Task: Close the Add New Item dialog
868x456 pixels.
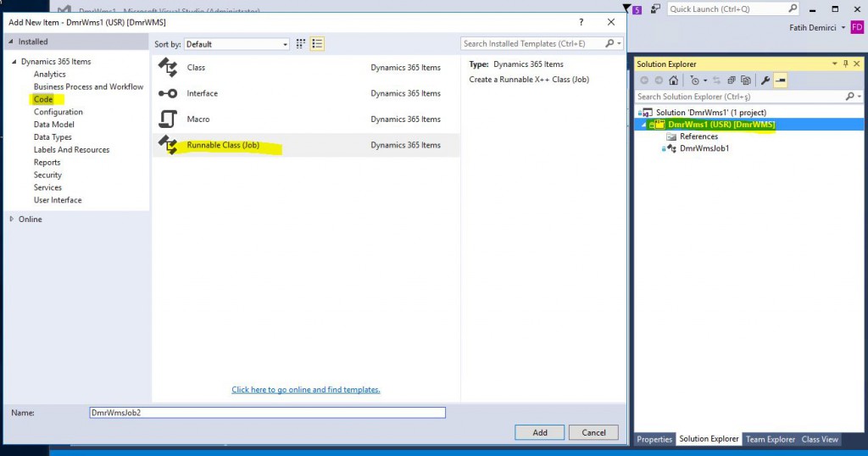Action: coord(610,22)
